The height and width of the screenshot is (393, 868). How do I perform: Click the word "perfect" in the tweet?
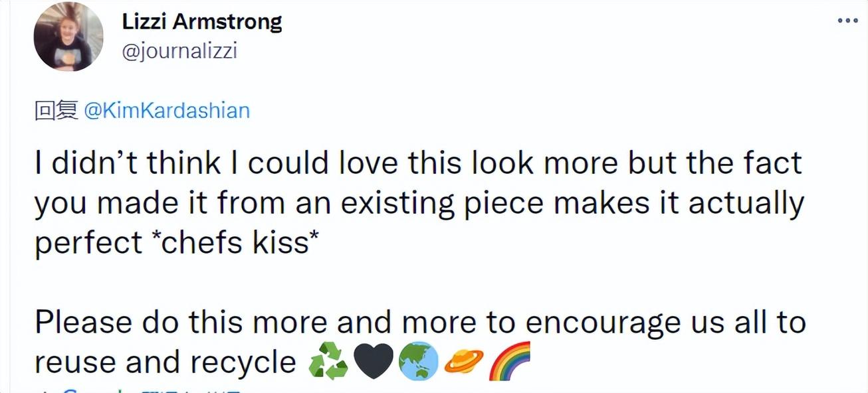pyautogui.click(x=88, y=244)
